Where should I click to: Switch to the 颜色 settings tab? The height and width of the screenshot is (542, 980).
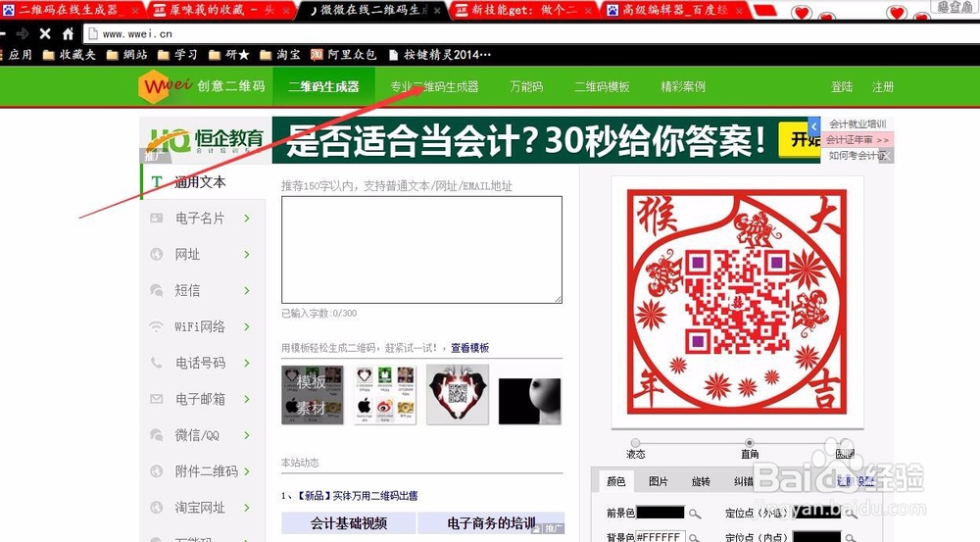(x=615, y=481)
